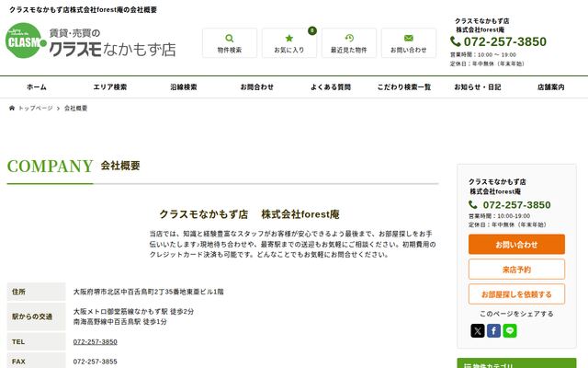Click COMPANY heading text
The image size is (588, 368).
tap(51, 167)
